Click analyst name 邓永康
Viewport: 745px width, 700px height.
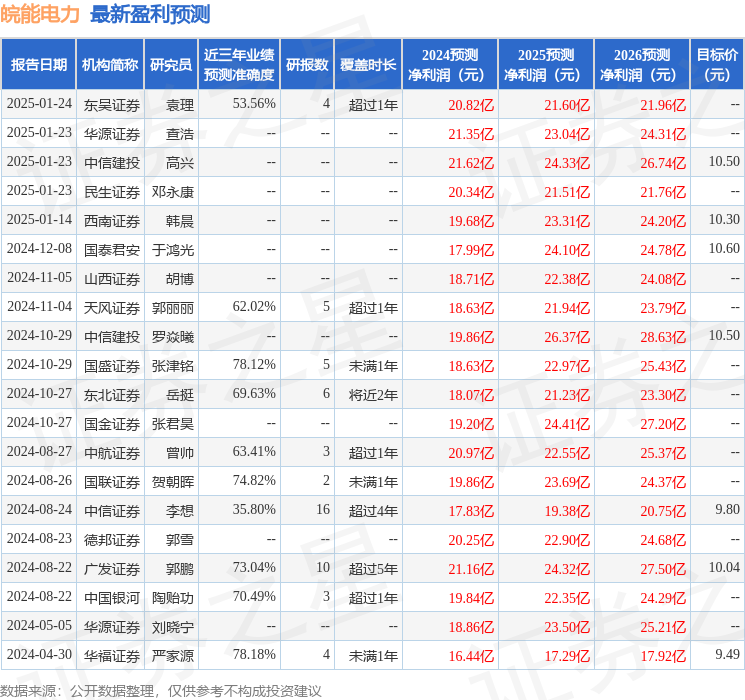[x=172, y=192]
